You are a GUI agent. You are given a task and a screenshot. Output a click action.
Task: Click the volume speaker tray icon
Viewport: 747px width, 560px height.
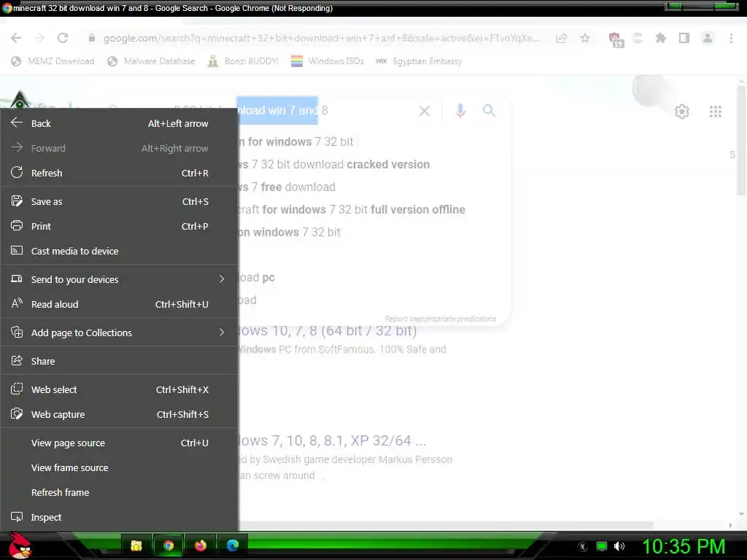tap(619, 546)
